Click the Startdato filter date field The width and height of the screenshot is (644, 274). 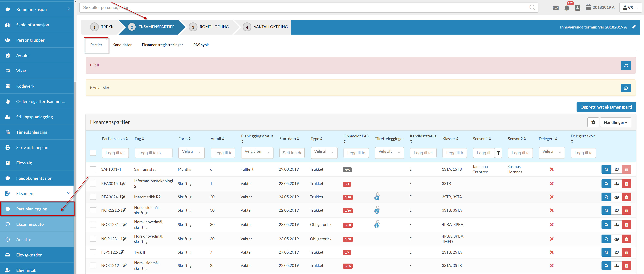click(292, 153)
